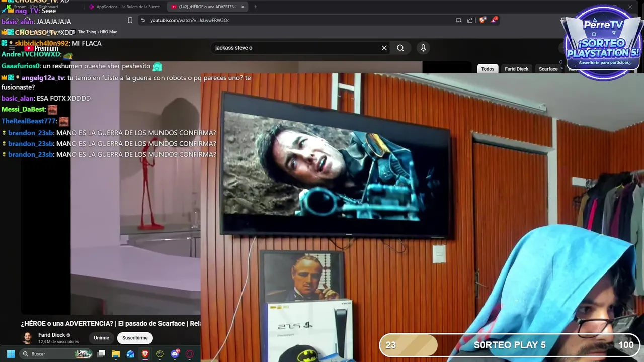The height and width of the screenshot is (362, 644).
Task: Select the Todos filter chip
Action: (x=488, y=69)
